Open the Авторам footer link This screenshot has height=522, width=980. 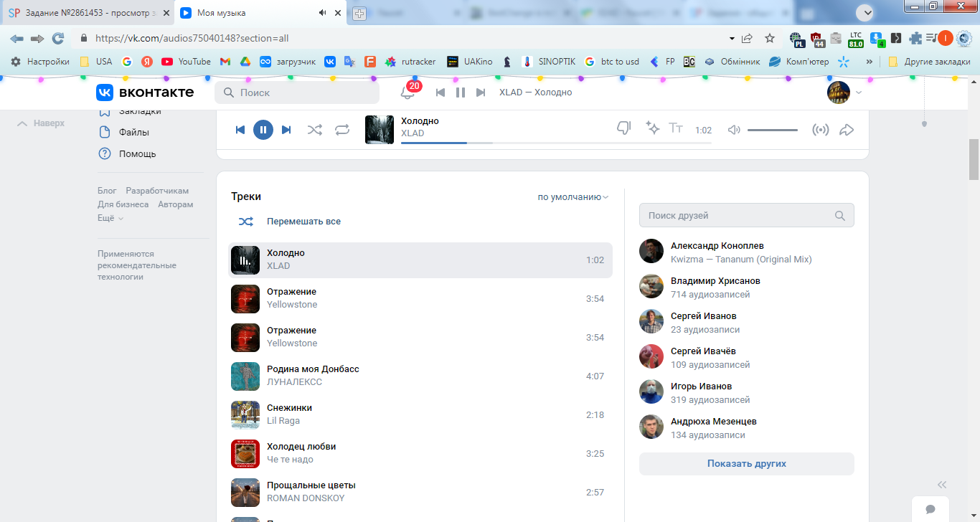(176, 204)
